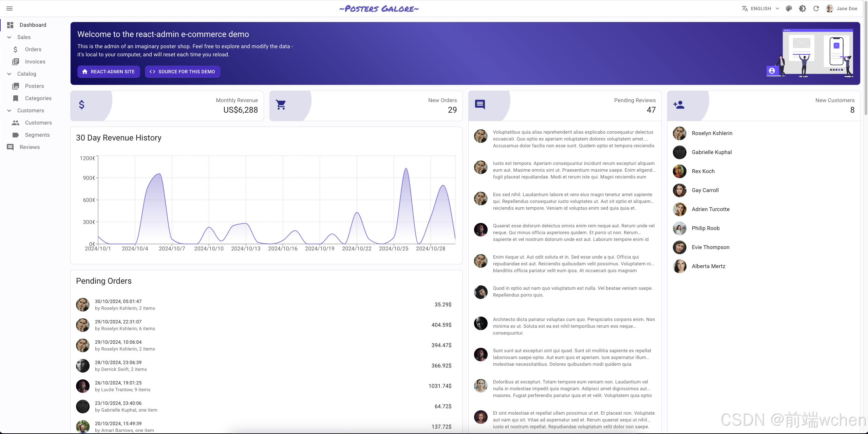Go to Posters in sidebar
Image resolution: width=868 pixels, height=434 pixels.
tap(34, 86)
